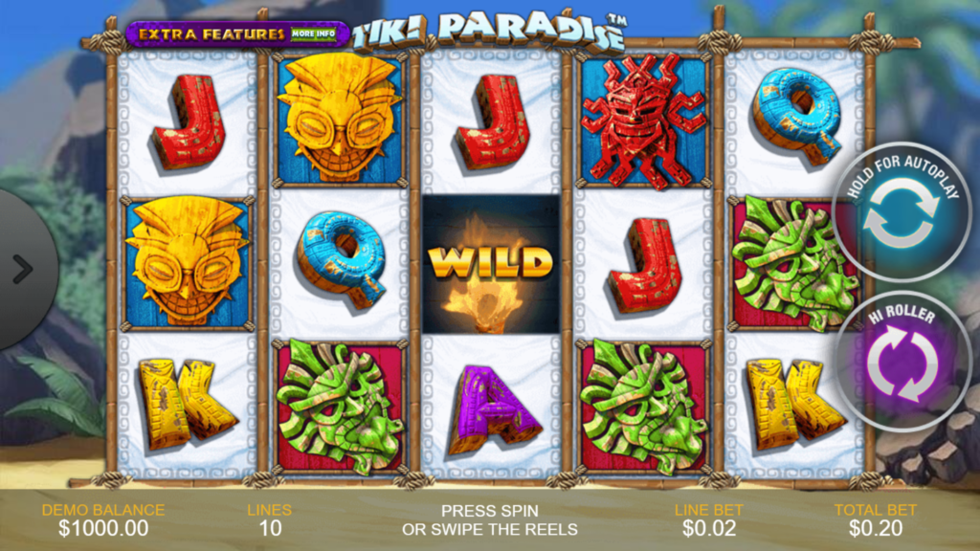
Task: Click the Total Bet amount display
Action: 875,528
